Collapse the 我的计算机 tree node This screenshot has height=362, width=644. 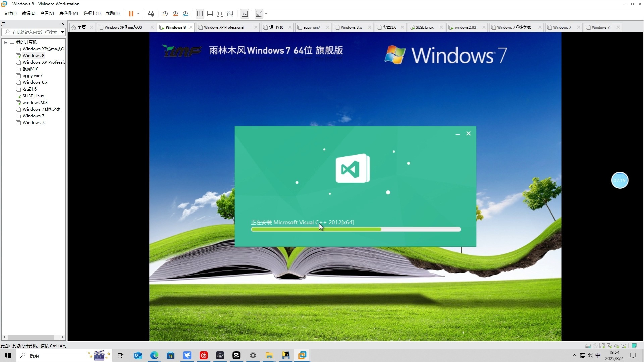5,42
